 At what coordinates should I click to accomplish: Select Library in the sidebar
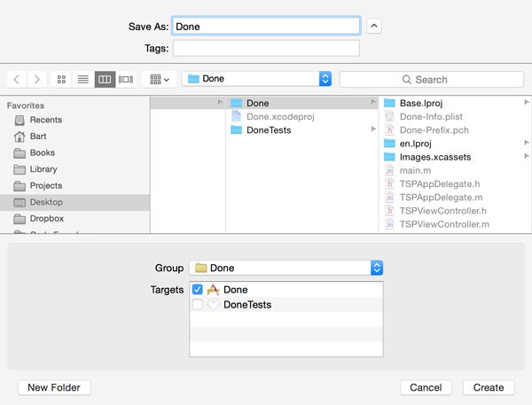[74, 169]
